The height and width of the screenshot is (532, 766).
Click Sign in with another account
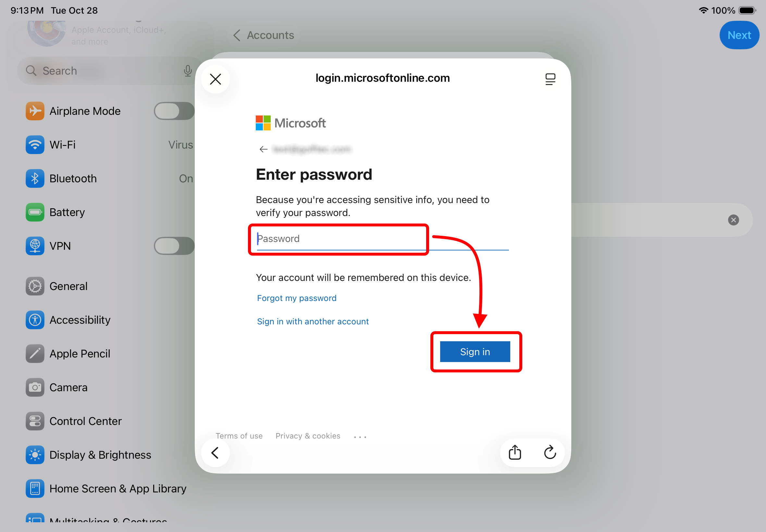313,321
